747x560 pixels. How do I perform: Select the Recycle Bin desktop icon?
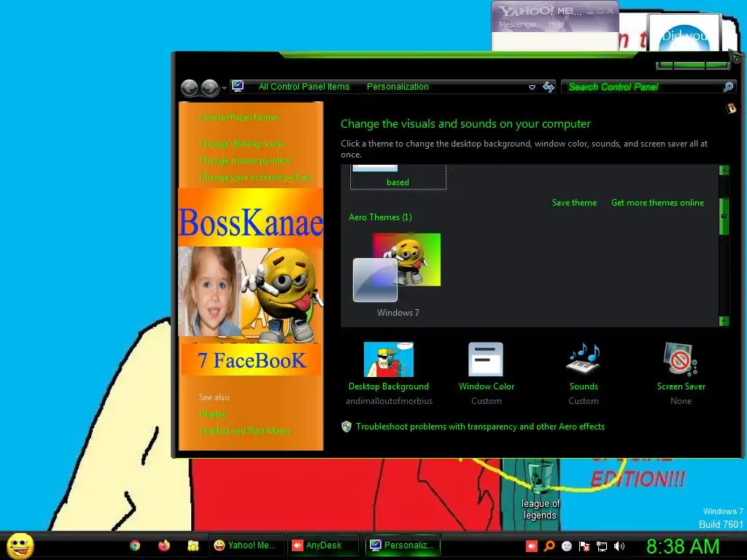coord(540,491)
